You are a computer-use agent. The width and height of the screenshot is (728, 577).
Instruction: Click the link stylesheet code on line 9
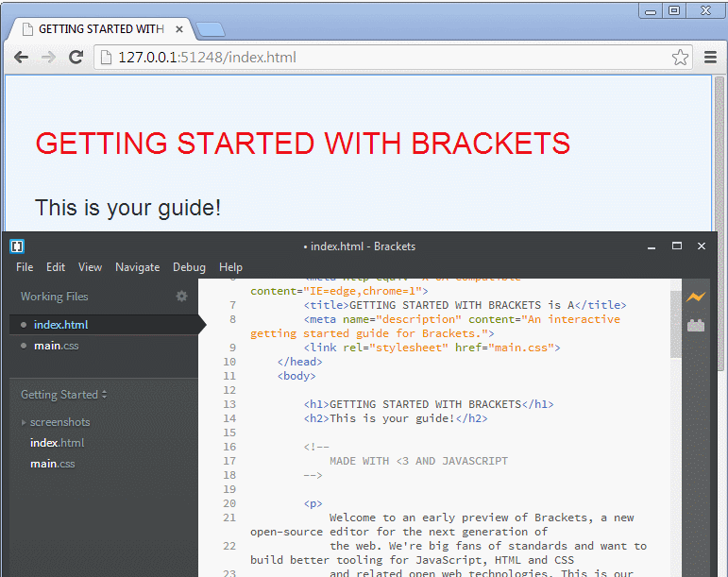[432, 348]
